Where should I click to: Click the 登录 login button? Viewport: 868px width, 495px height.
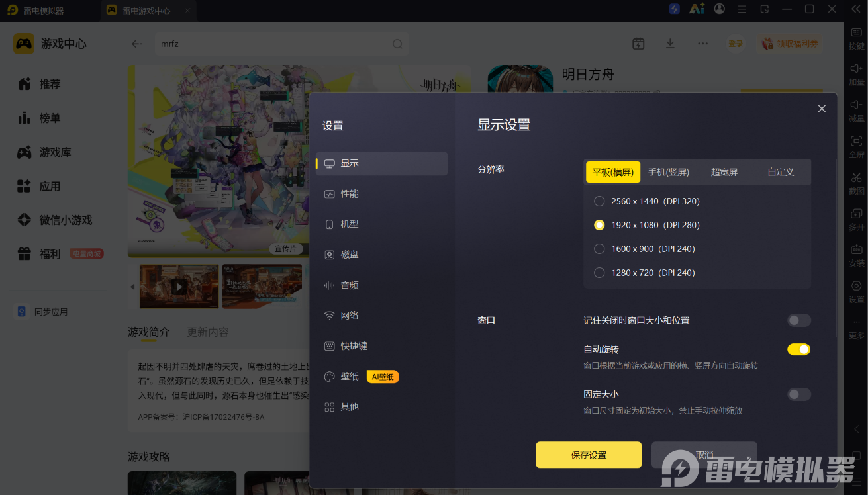[736, 44]
